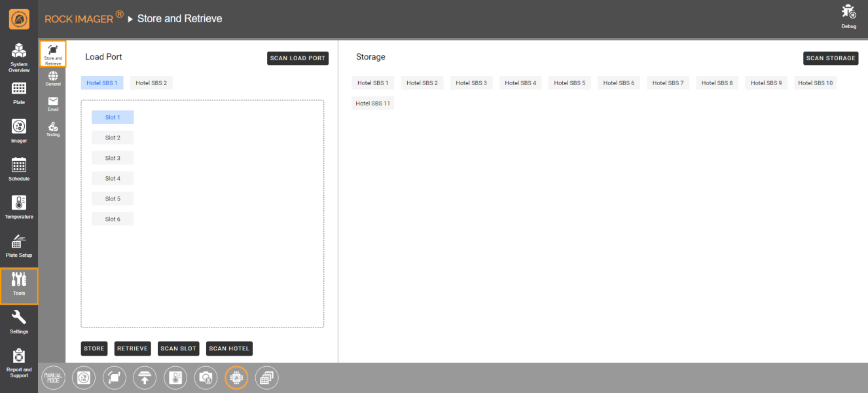Click the STORE button
This screenshot has height=393, width=868.
pos(94,348)
